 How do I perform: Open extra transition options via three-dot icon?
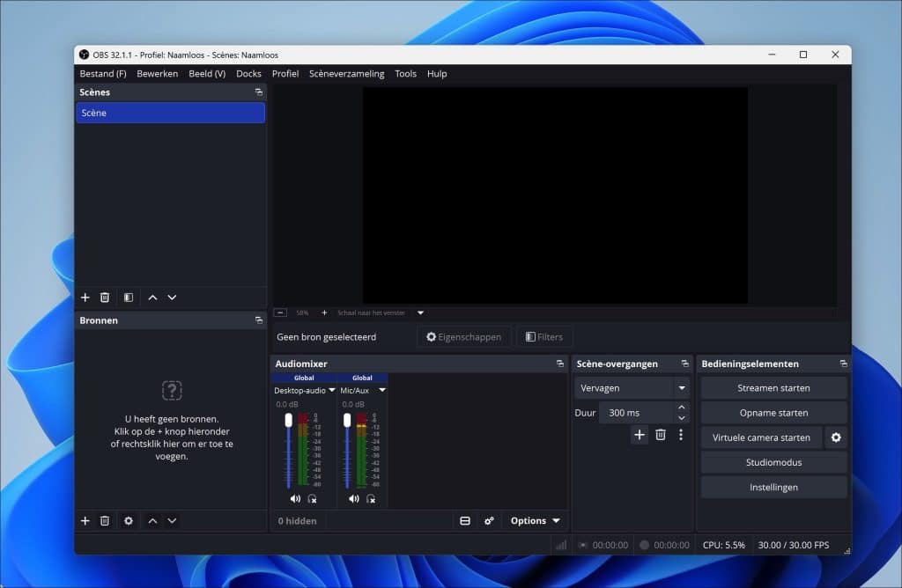pyautogui.click(x=680, y=434)
